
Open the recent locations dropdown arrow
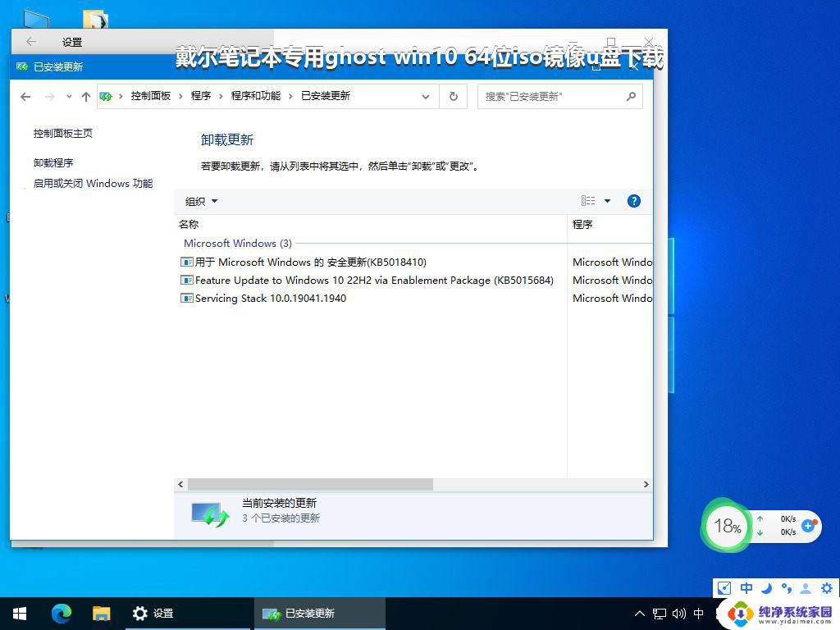[x=69, y=97]
